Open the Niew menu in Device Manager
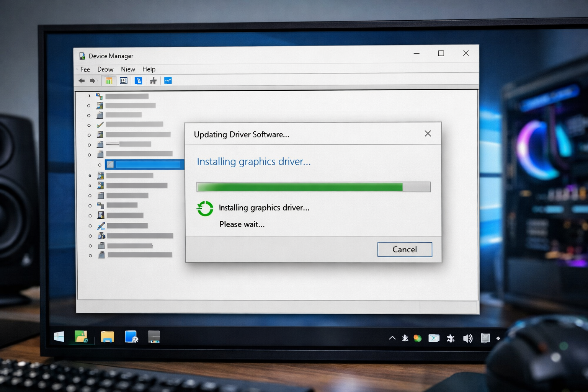Image resolution: width=588 pixels, height=392 pixels. click(128, 69)
